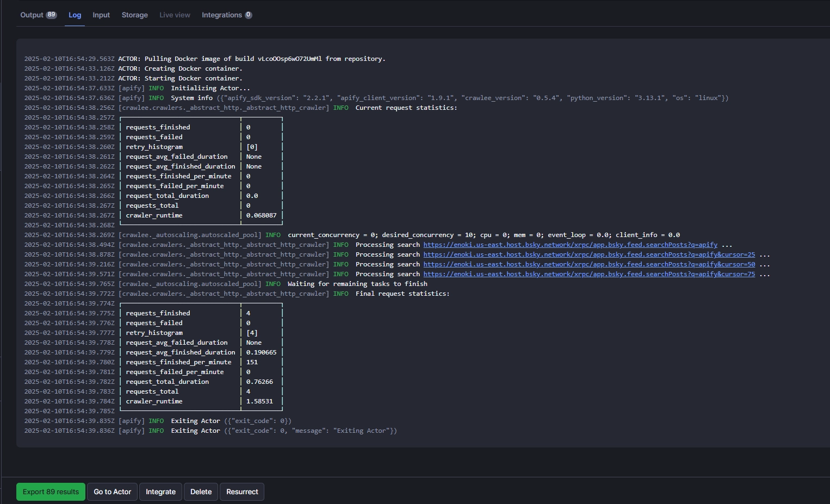Screen dimensions: 830x504
Task: Open the searchPosts?q=apify link without cursor
Action: point(570,245)
